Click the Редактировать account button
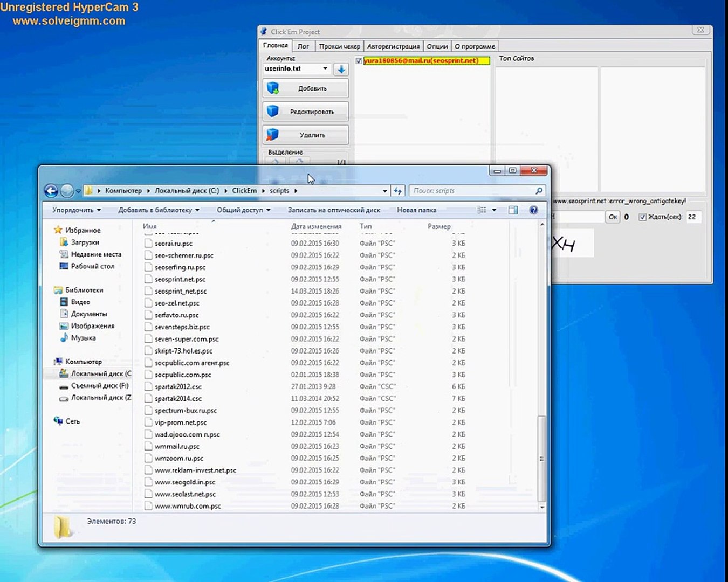Image resolution: width=728 pixels, height=582 pixels. 306,112
